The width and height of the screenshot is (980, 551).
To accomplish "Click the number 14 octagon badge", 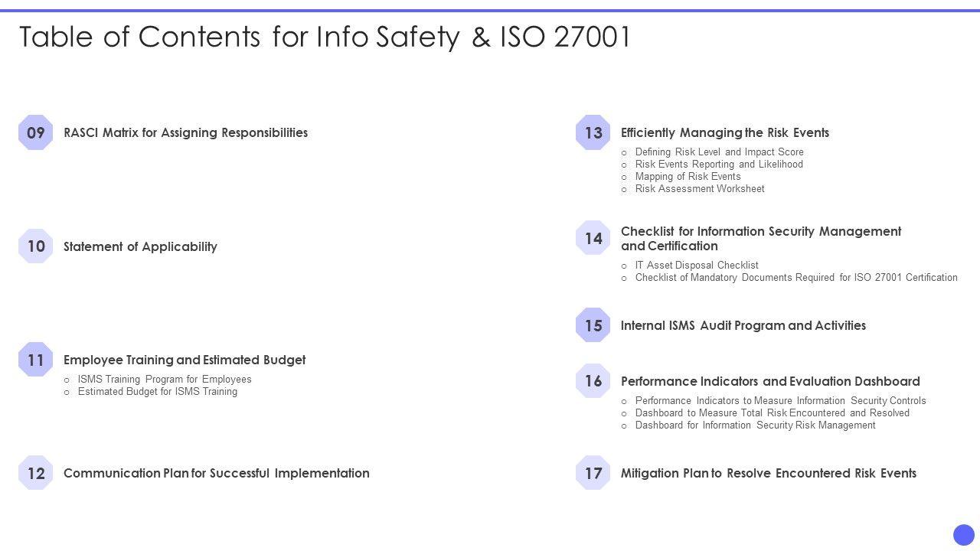I will [x=593, y=238].
